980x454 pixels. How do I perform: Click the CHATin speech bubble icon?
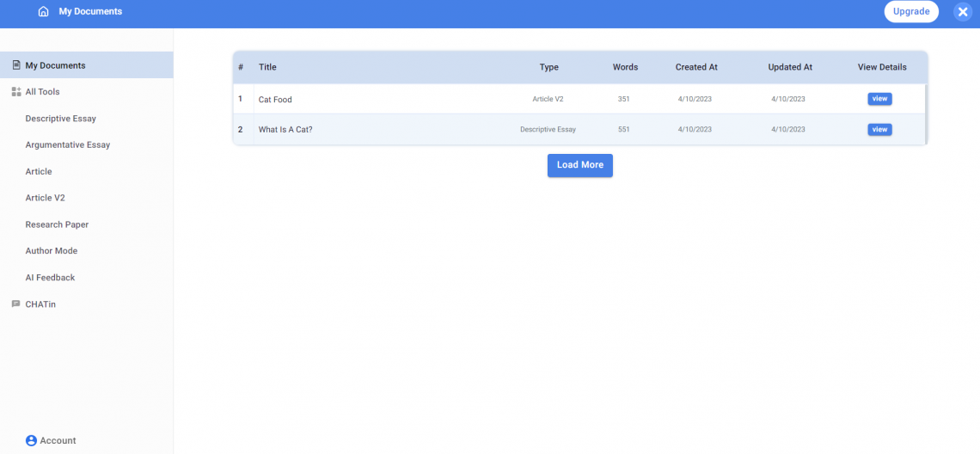click(x=15, y=304)
